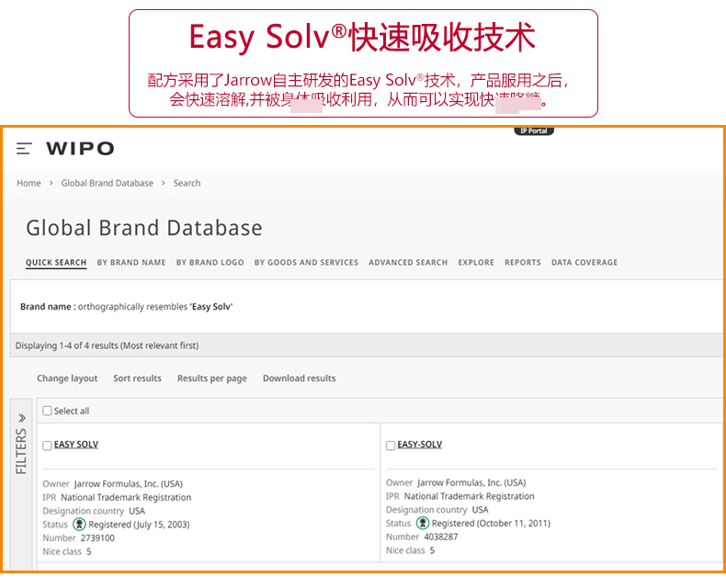The height and width of the screenshot is (588, 726).
Task: Switch to the By Brand Logo tab
Action: pos(210,263)
